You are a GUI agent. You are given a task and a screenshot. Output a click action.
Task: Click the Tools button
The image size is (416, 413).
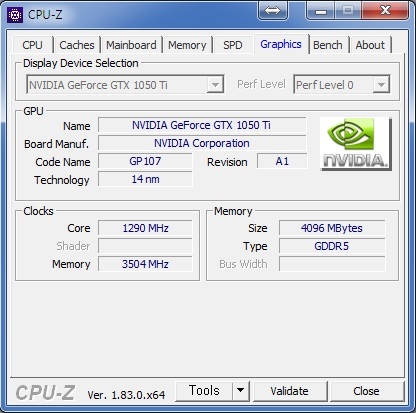point(204,391)
